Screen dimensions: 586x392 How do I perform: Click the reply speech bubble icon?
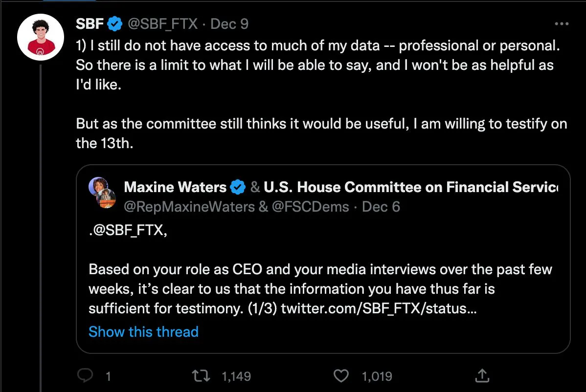86,376
